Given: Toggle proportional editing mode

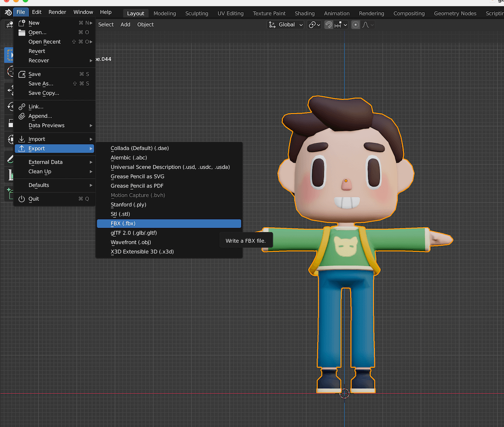Looking at the screenshot, I should [356, 24].
